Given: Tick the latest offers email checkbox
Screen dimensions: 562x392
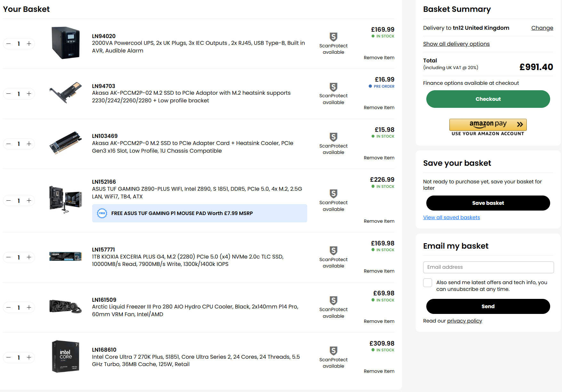Looking at the screenshot, I should pos(428,283).
